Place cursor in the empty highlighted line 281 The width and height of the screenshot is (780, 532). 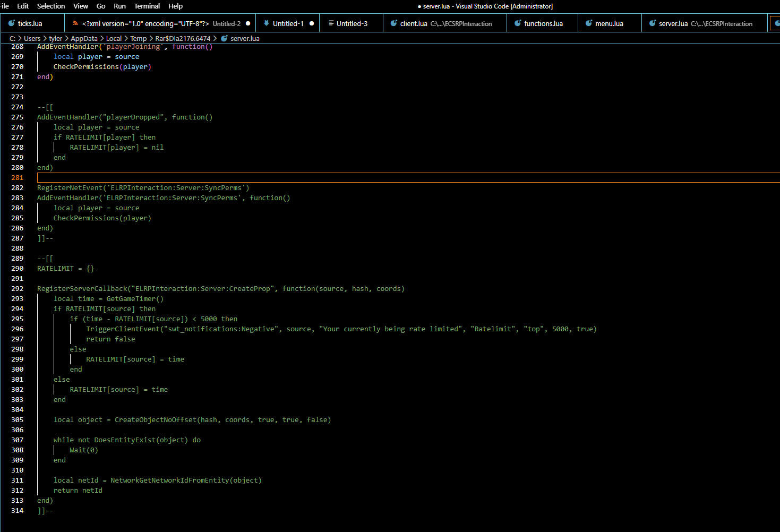[x=408, y=178]
